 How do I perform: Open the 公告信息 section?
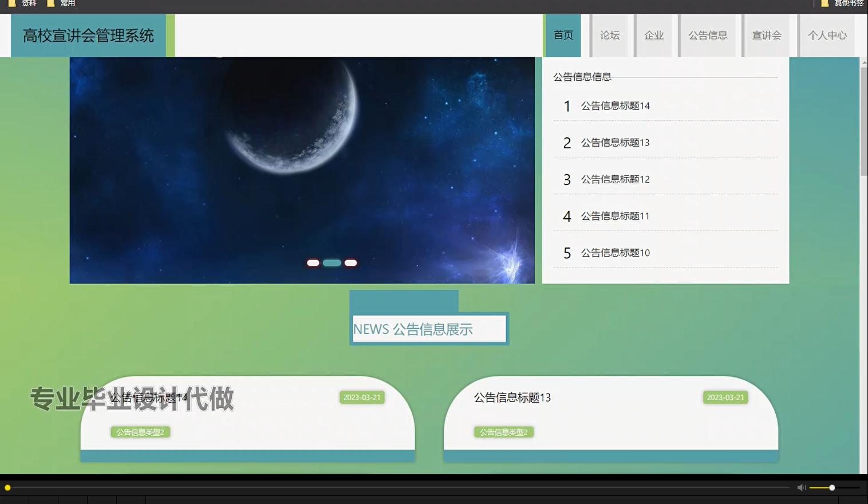tap(708, 35)
